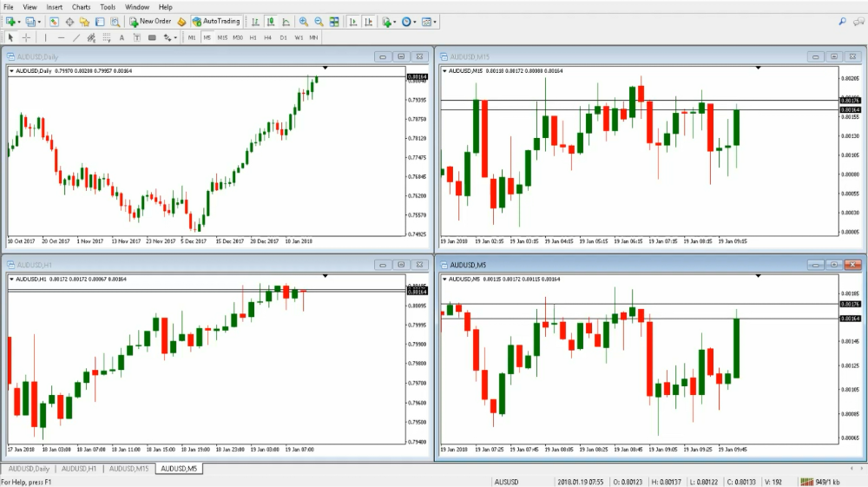868x487 pixels.
Task: Open the File menu
Action: [x=9, y=7]
